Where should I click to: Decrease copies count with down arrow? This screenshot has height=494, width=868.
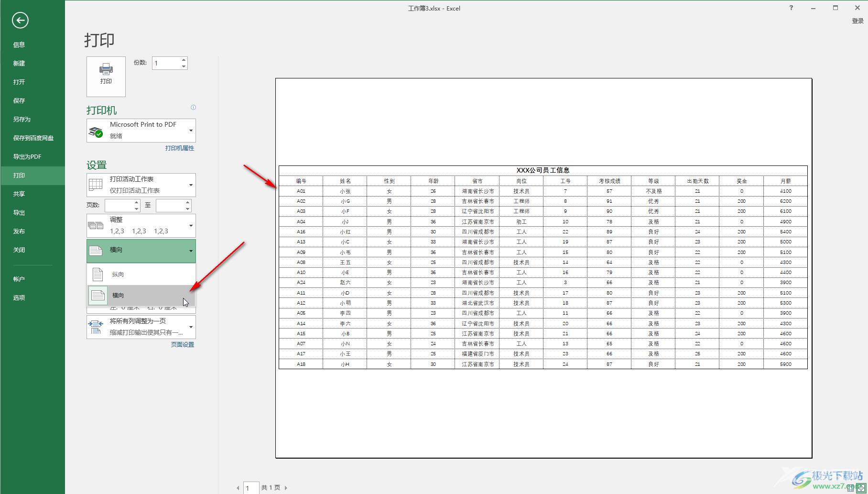tap(184, 66)
